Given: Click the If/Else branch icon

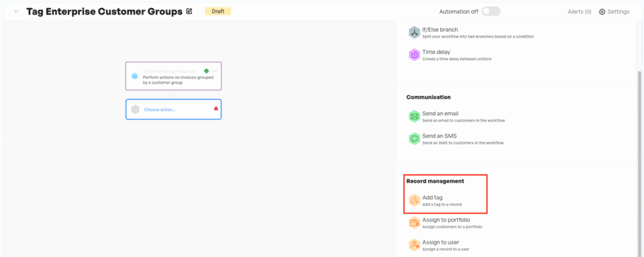Looking at the screenshot, I should point(414,32).
